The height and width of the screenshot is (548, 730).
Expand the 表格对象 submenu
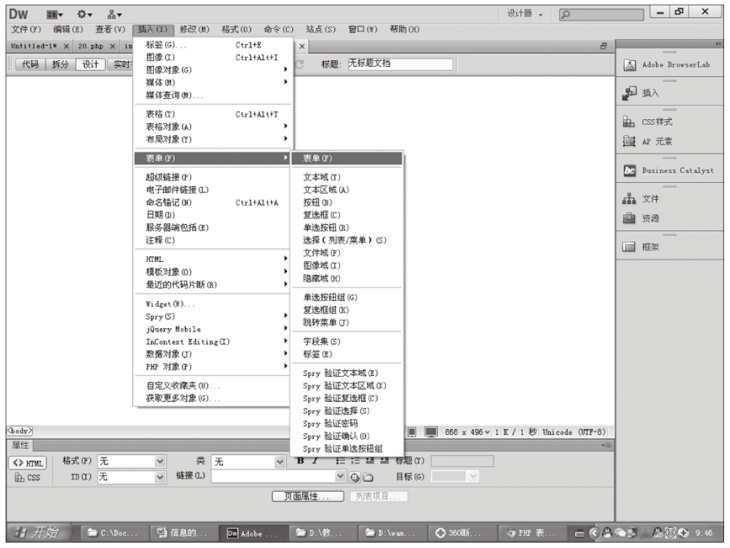click(x=213, y=127)
